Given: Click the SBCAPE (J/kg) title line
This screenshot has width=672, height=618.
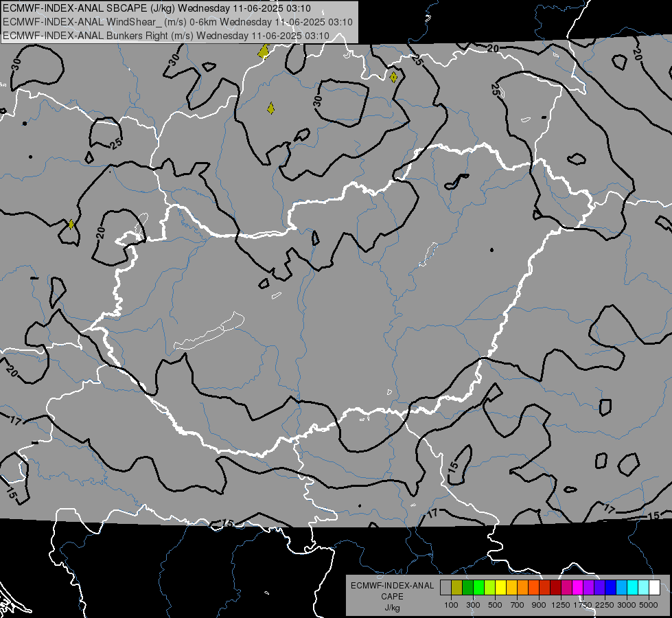Looking at the screenshot, I should coord(157,8).
